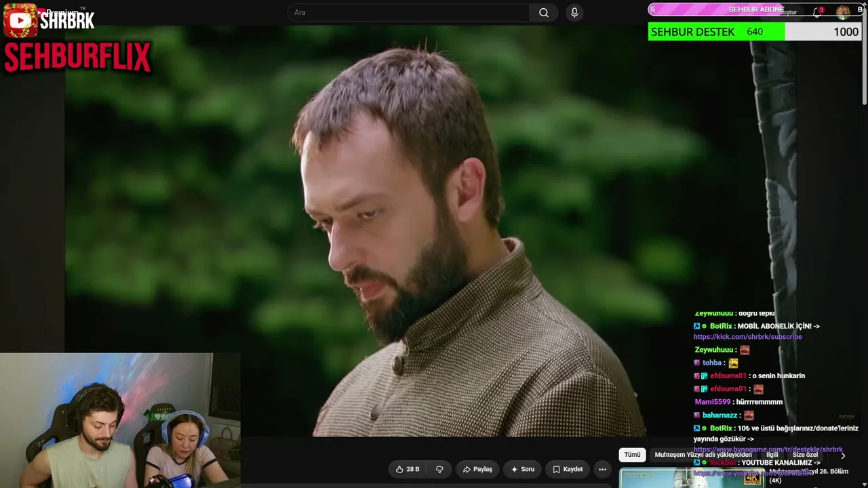Click the magnifying glass search button

point(544,12)
